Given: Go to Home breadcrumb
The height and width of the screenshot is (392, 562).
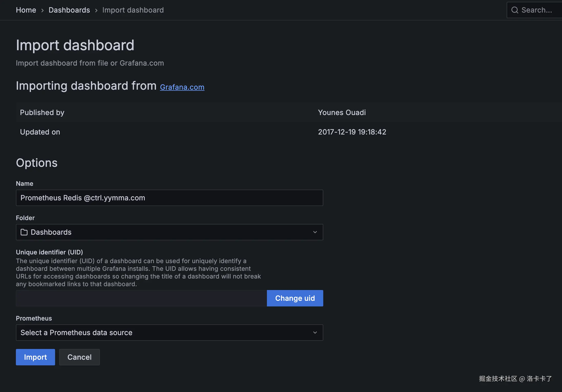Looking at the screenshot, I should (x=26, y=10).
